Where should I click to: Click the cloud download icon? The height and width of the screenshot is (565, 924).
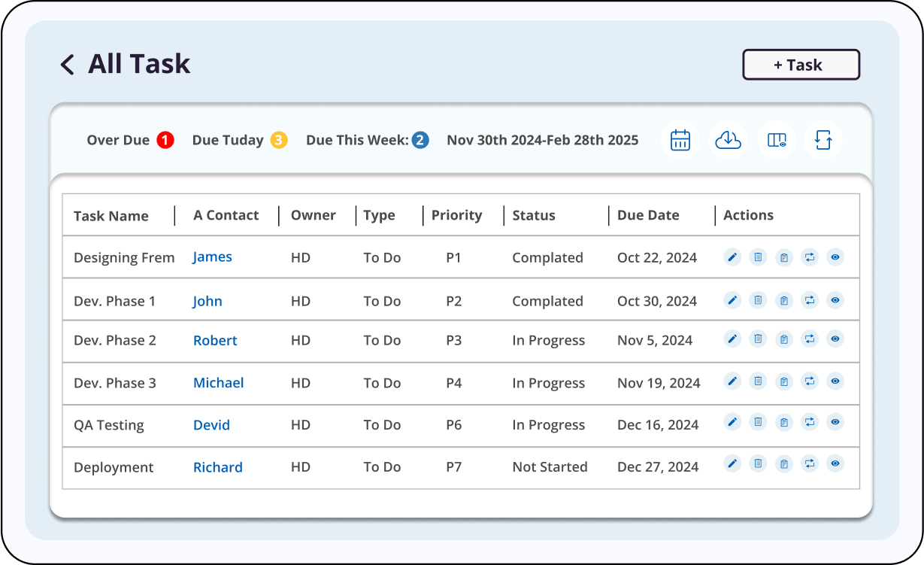click(728, 141)
